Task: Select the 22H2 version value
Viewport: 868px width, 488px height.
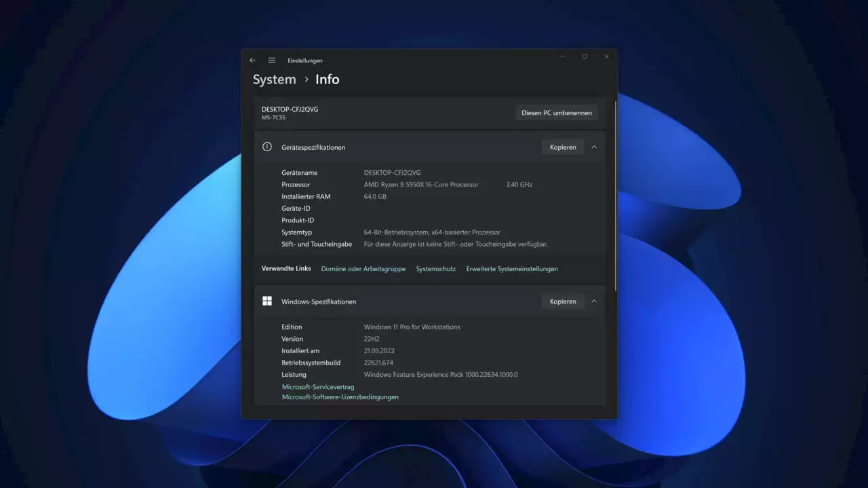Action: [x=371, y=339]
